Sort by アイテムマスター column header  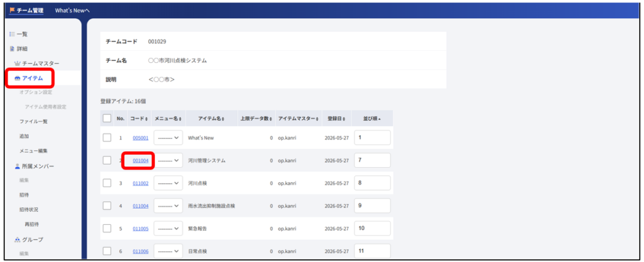pos(298,119)
